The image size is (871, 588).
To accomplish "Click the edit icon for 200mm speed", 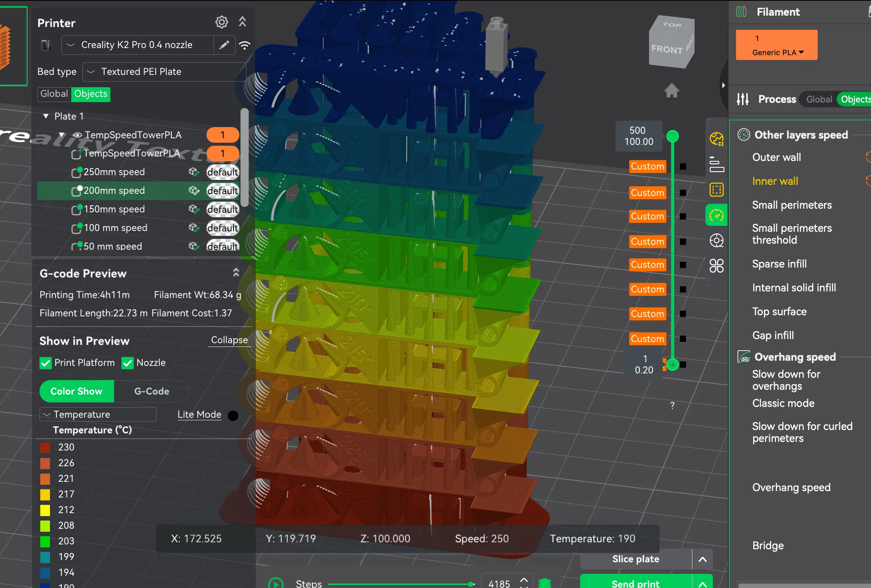I will point(194,191).
